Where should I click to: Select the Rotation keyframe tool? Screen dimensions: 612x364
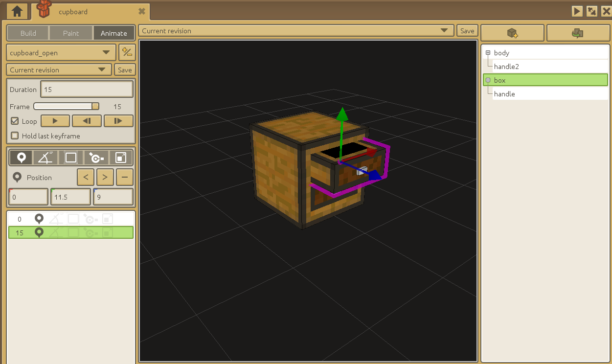coord(46,158)
